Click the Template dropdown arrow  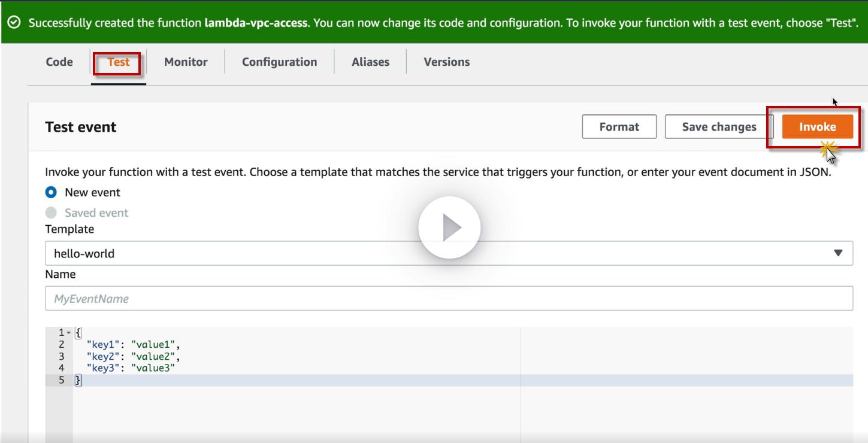[838, 253]
